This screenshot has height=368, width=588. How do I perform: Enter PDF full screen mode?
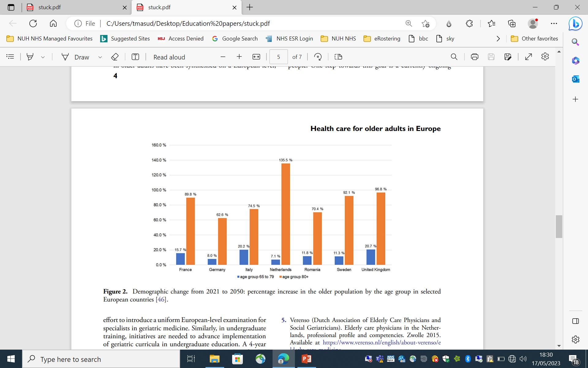[528, 57]
